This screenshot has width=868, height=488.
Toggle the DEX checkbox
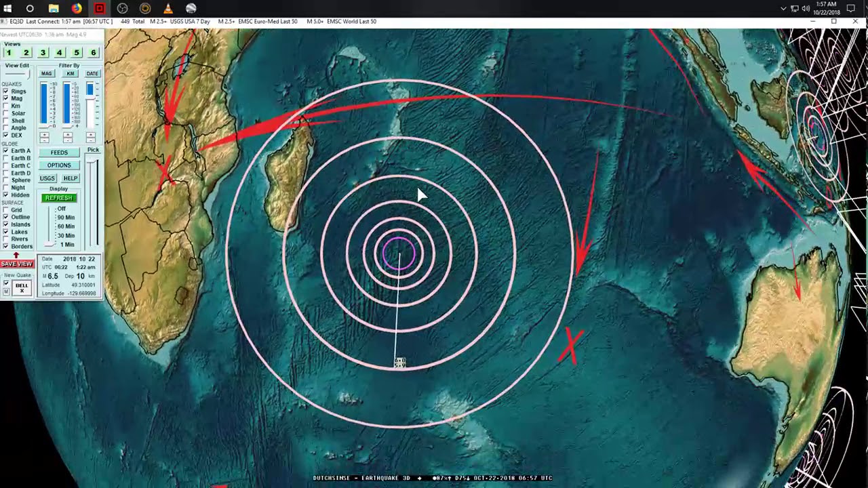pos(6,136)
